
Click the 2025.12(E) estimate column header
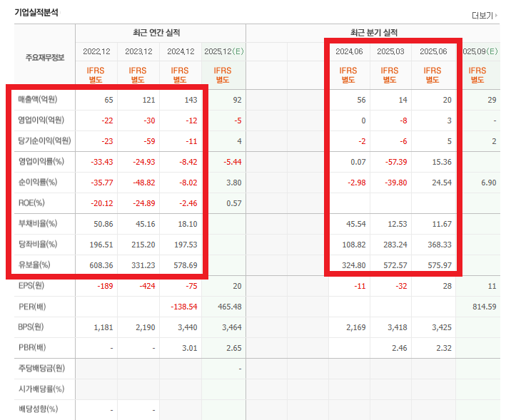pos(223,51)
